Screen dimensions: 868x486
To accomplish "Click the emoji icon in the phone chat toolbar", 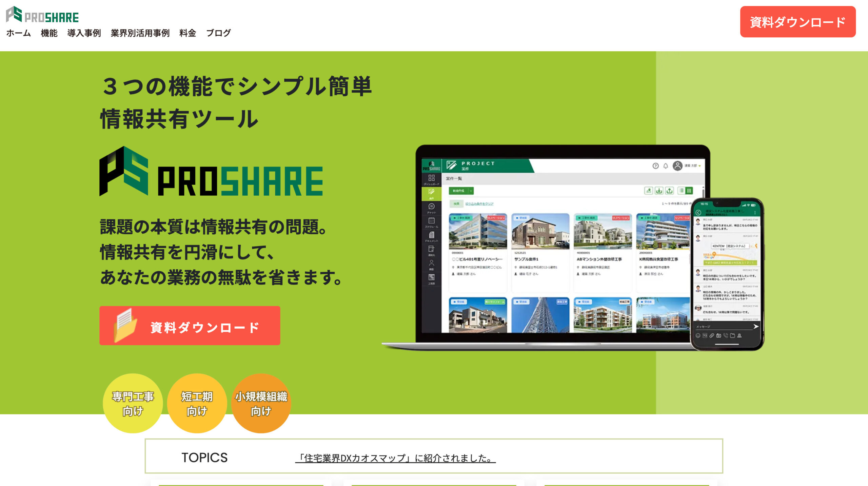I will (698, 335).
